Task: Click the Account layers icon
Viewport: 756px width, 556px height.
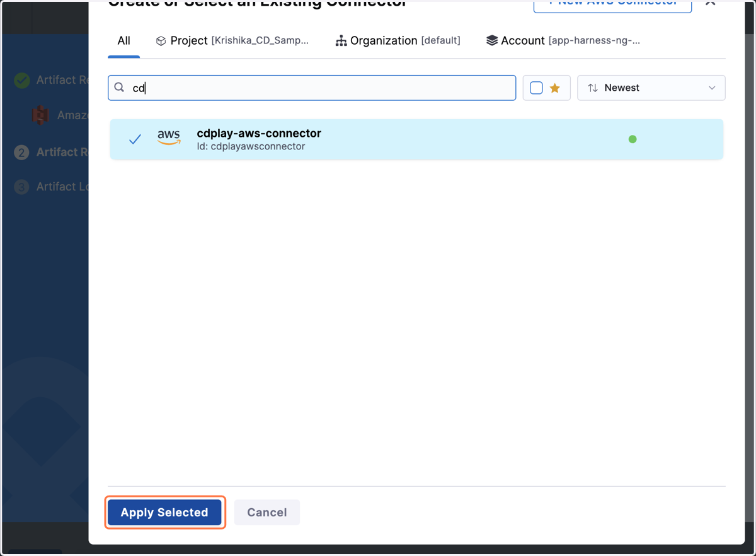Action: [492, 40]
